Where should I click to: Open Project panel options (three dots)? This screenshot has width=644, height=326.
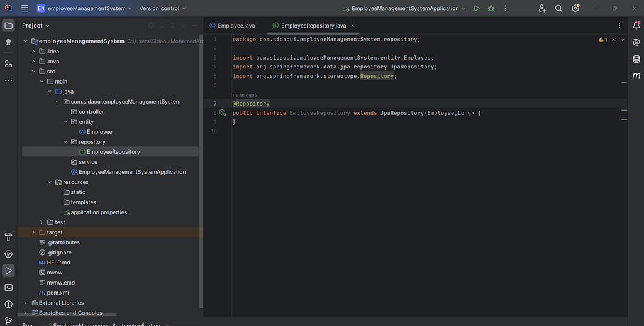click(184, 25)
